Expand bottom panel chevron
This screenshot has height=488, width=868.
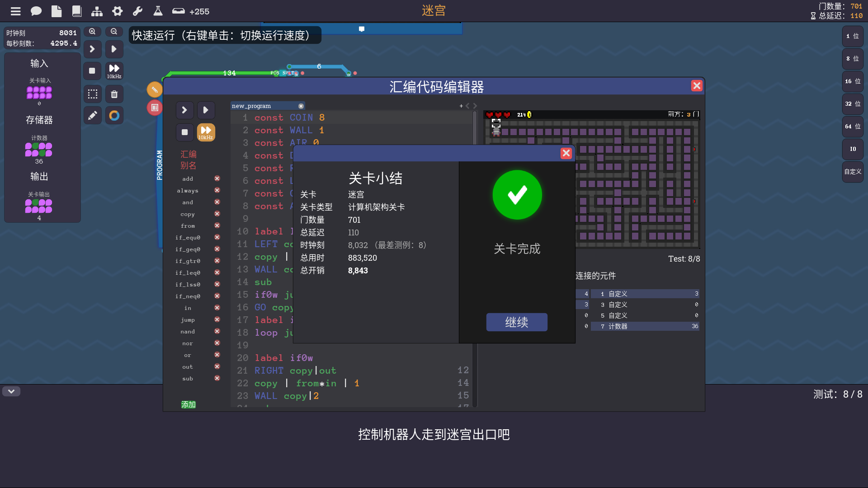tap(11, 391)
